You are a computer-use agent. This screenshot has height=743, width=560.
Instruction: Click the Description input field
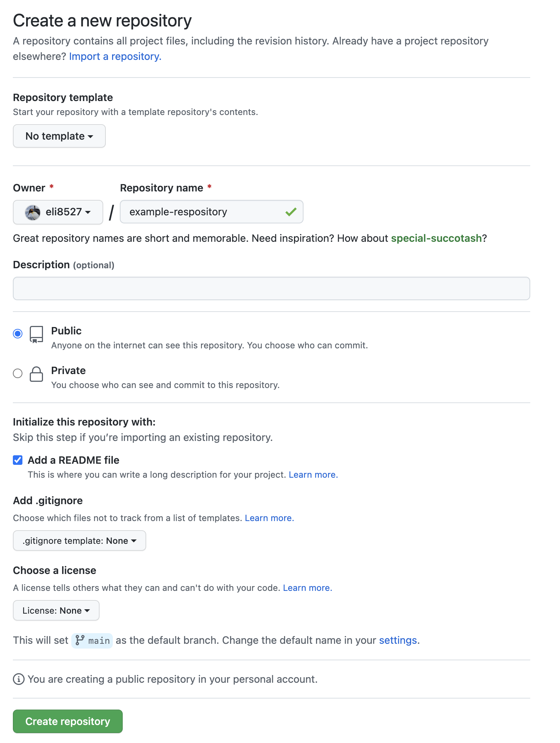pyautogui.click(x=271, y=288)
